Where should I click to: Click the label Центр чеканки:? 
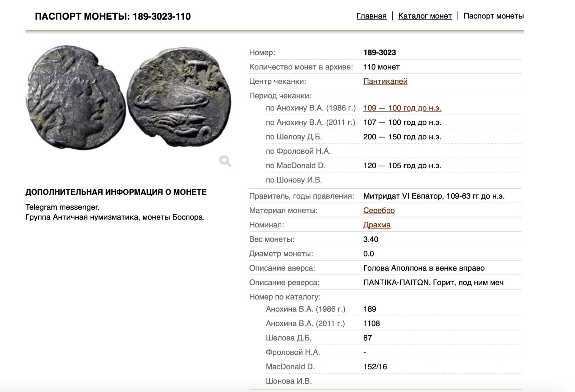coord(277,81)
